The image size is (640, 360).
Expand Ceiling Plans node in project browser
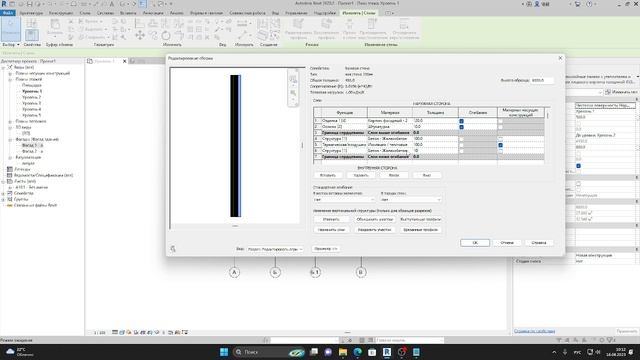[10, 121]
